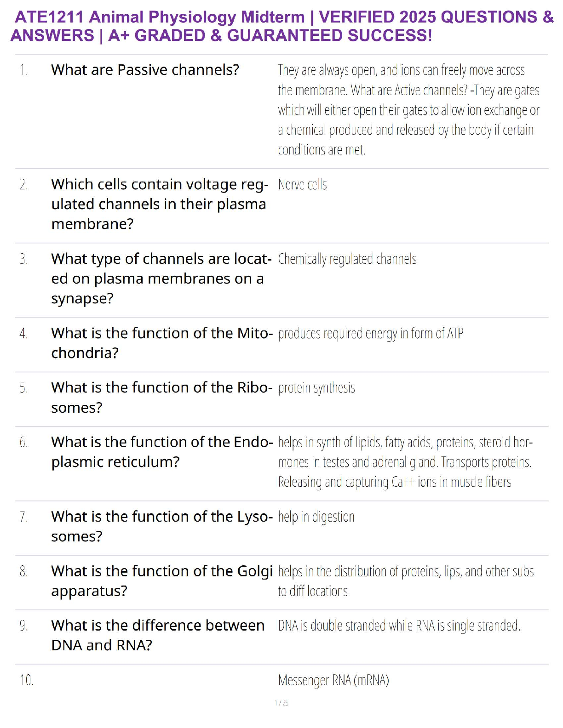This screenshot has height=728, width=563.
Task: Click the 'protein synthesis' answer
Action: pos(316,388)
